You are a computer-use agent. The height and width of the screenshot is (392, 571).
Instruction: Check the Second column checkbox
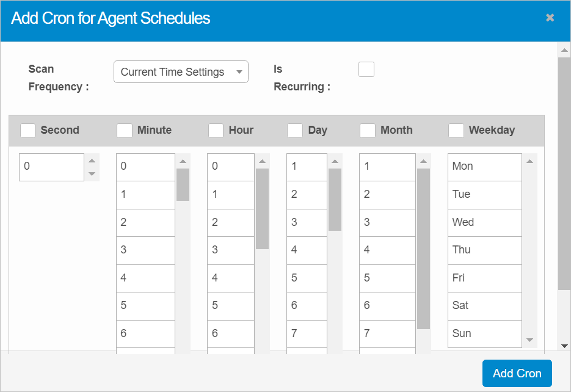(27, 130)
